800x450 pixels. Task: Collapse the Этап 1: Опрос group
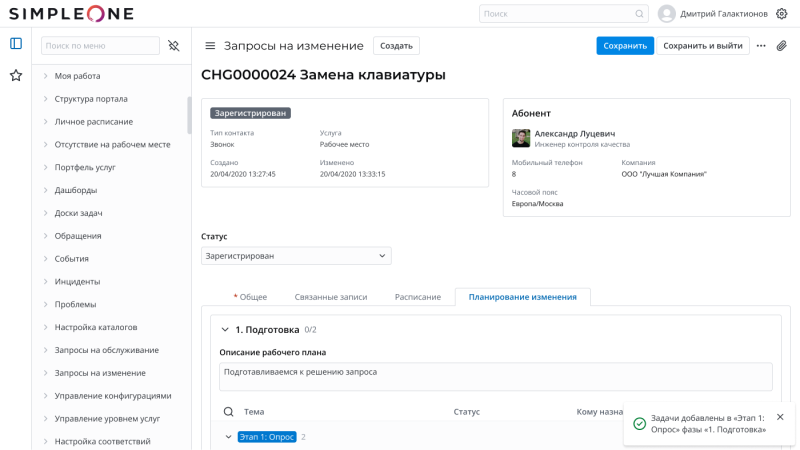coord(228,437)
